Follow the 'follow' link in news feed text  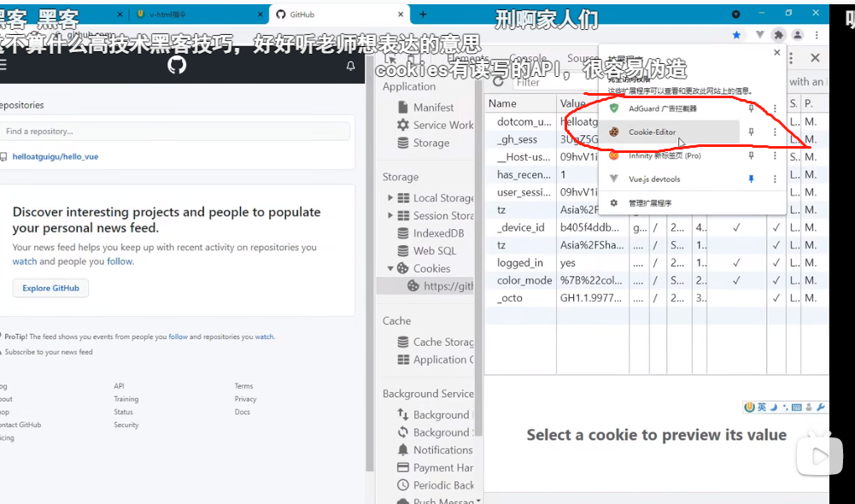120,261
